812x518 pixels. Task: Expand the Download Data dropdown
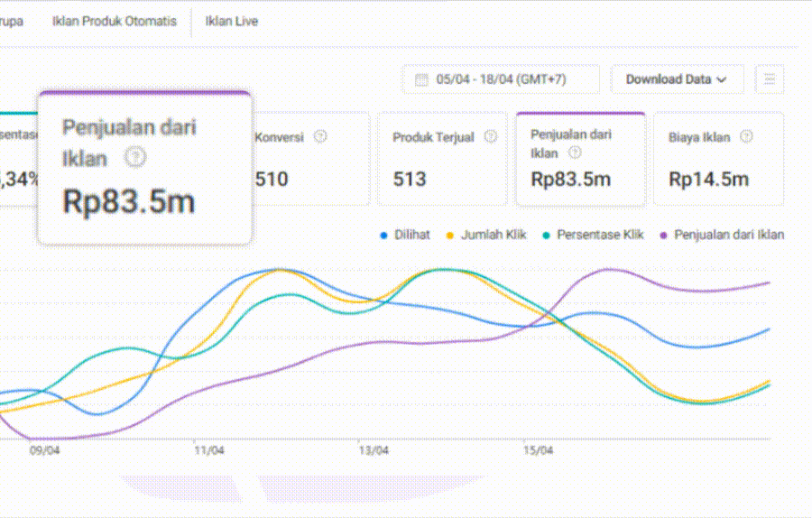coord(677,79)
